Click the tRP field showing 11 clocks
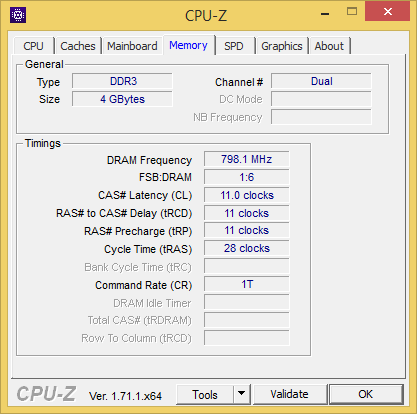417x414 pixels. point(247,230)
